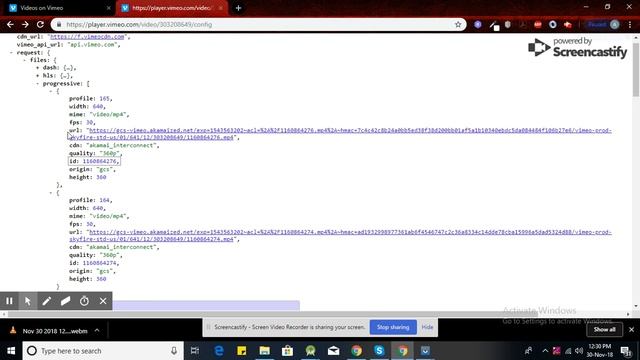Open the 1160864276.mp4 video URL

coord(340,134)
